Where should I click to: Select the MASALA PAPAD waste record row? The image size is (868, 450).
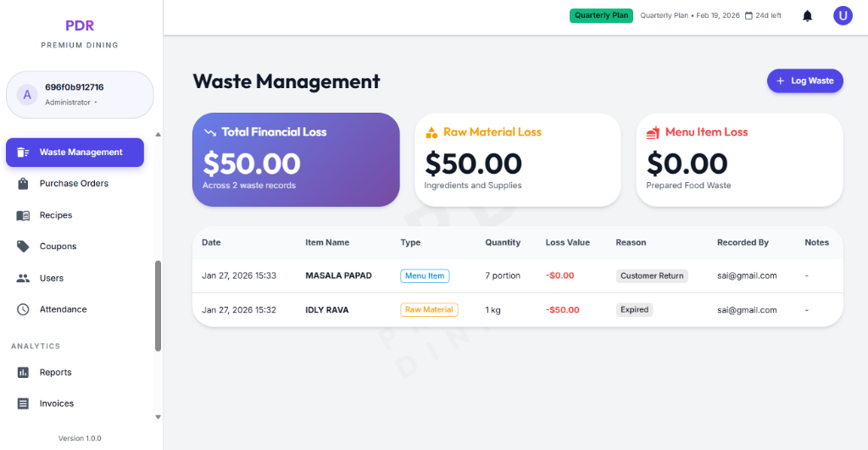pyautogui.click(x=517, y=275)
